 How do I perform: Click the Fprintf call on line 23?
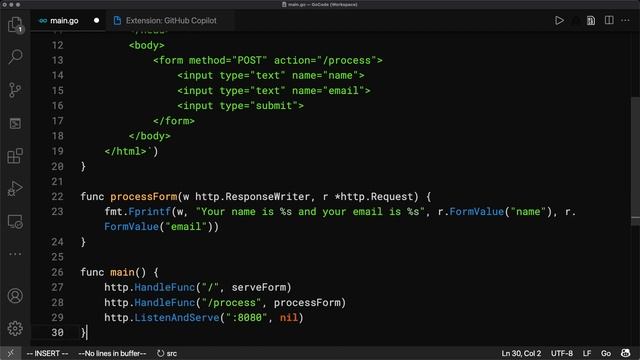coord(149,212)
